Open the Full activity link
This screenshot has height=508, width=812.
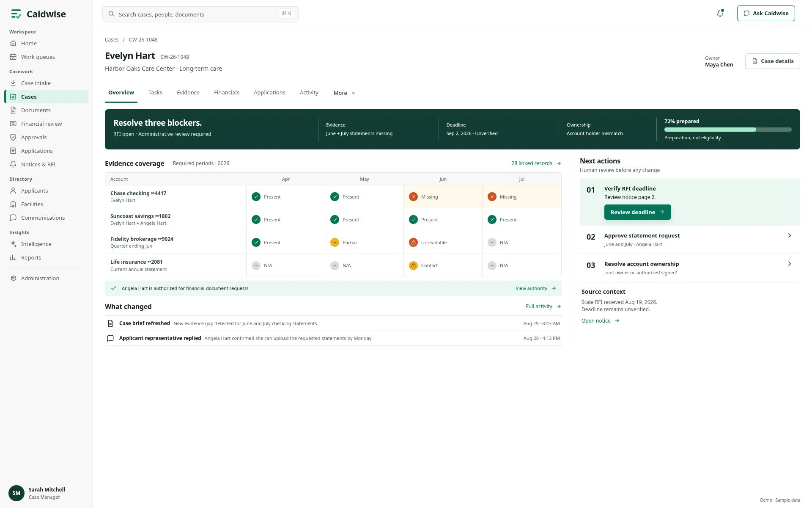[543, 306]
